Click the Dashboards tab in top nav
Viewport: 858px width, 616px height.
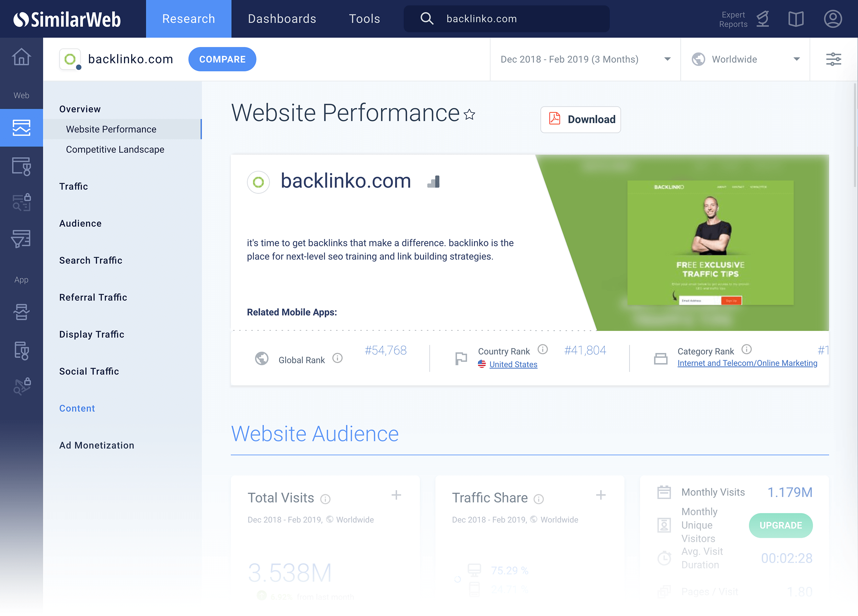(282, 19)
